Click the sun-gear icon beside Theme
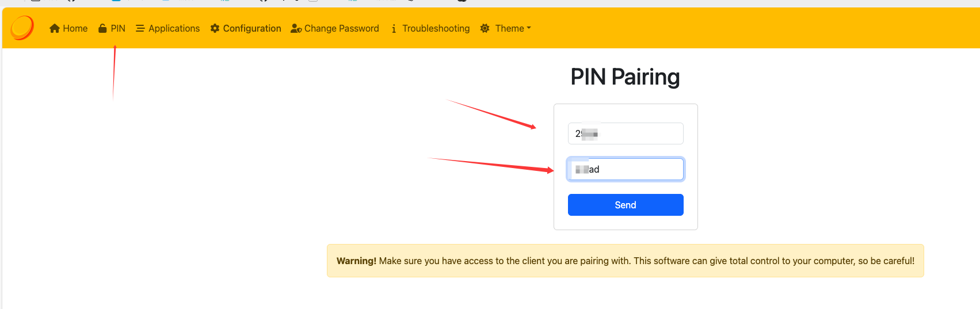 [x=485, y=28]
